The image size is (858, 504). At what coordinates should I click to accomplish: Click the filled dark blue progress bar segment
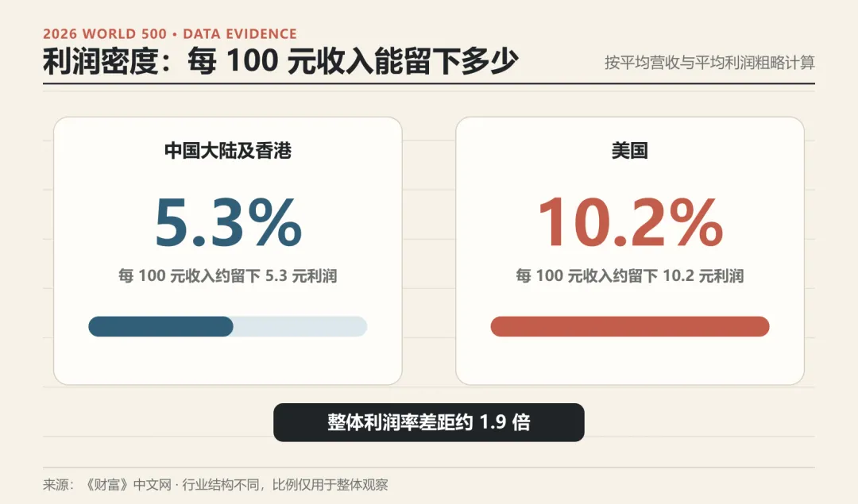[x=160, y=326]
